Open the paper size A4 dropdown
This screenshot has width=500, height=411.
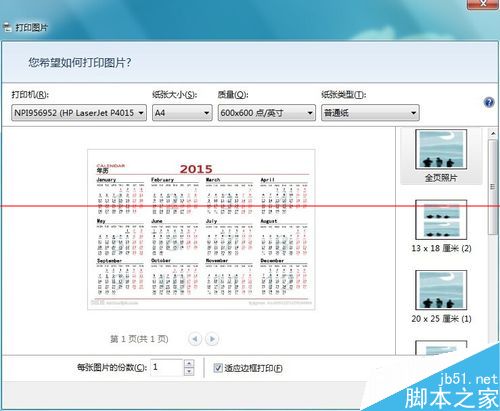point(182,113)
